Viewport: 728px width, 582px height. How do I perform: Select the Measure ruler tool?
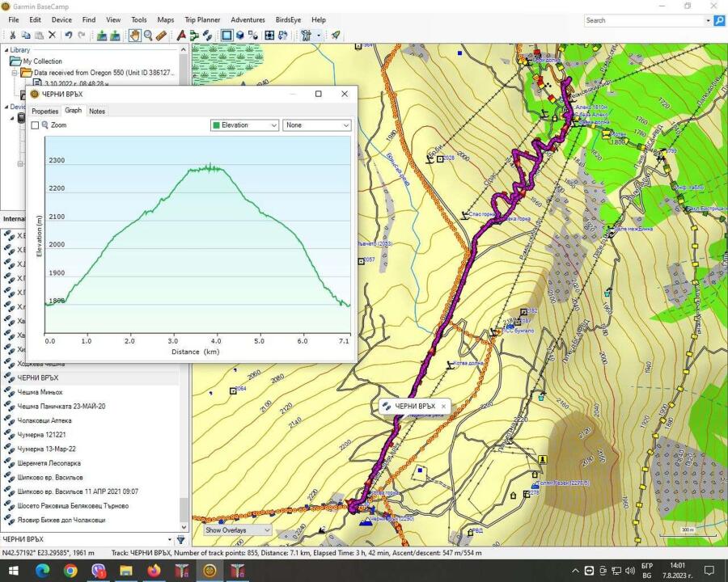[161, 36]
